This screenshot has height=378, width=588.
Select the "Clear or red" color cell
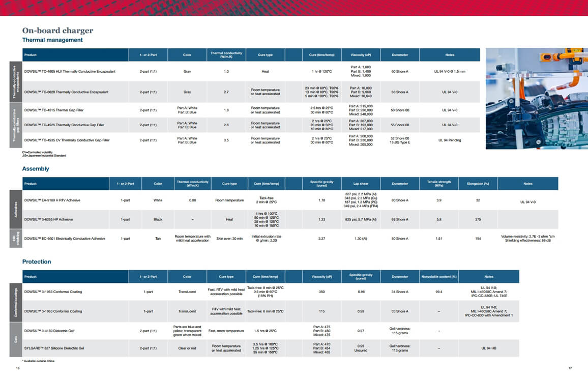click(187, 348)
